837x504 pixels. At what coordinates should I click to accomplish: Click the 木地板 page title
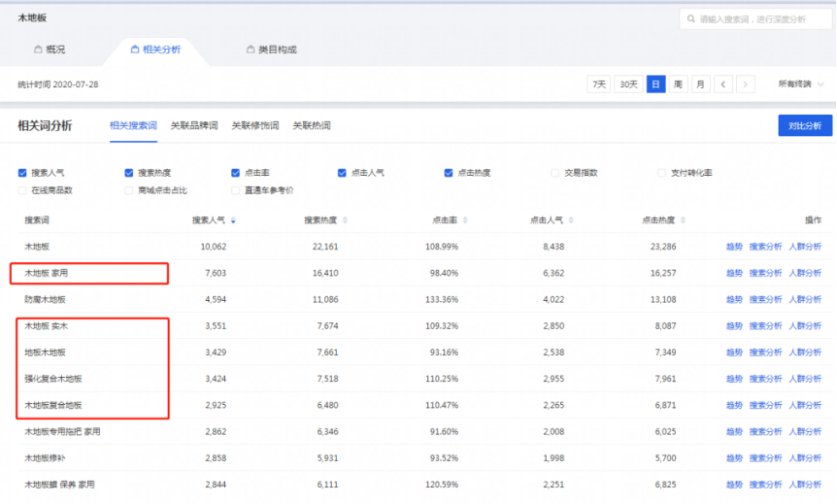pos(32,17)
